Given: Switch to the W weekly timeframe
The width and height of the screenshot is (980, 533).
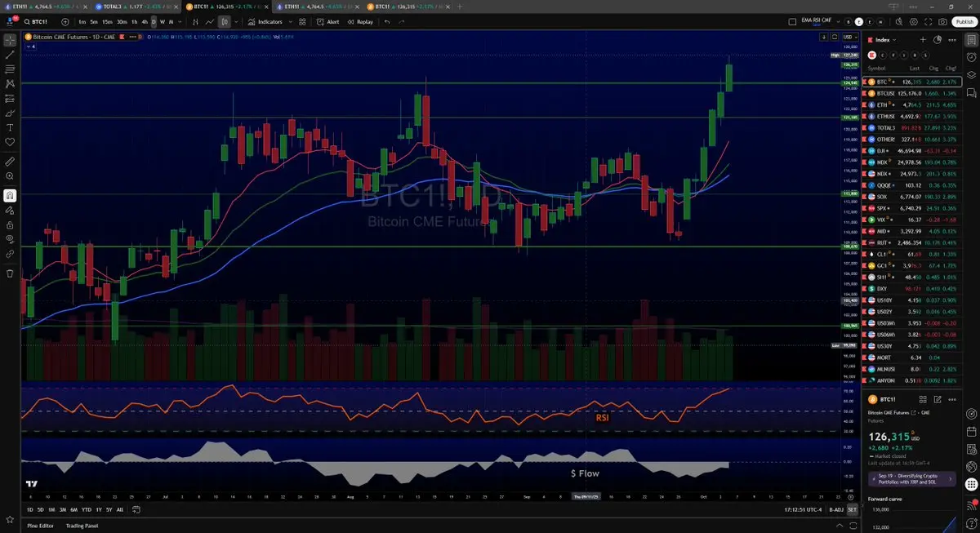Looking at the screenshot, I should (x=163, y=22).
